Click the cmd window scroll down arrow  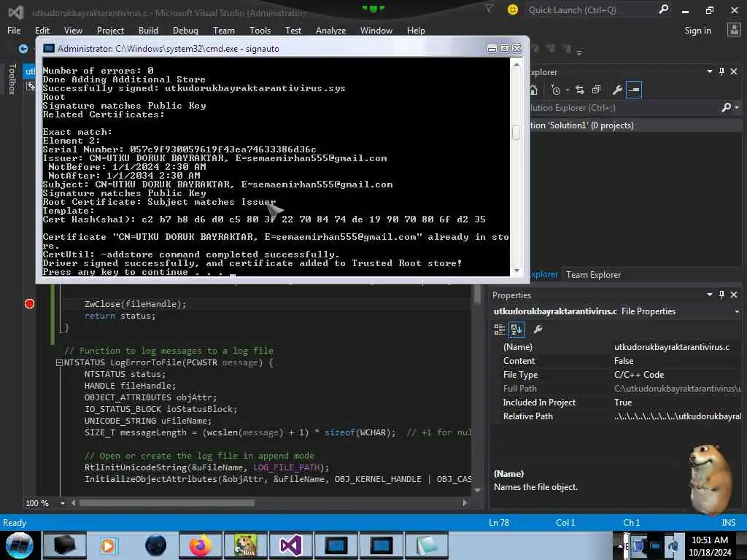tap(516, 271)
